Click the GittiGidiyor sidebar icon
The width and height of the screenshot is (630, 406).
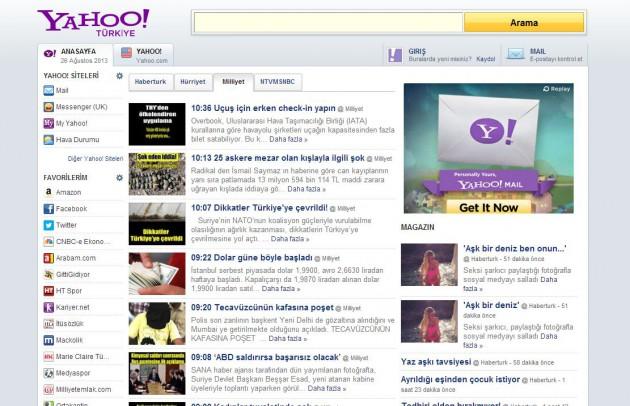[48, 274]
